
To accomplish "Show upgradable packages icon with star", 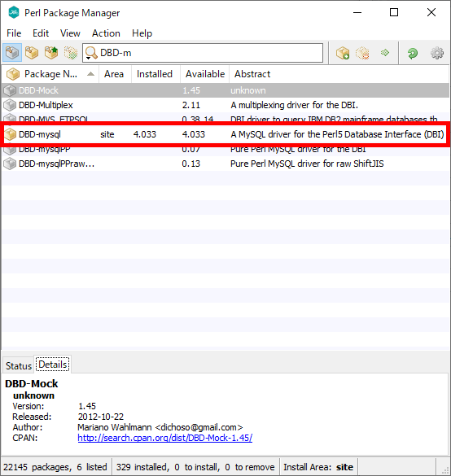I will (51, 53).
